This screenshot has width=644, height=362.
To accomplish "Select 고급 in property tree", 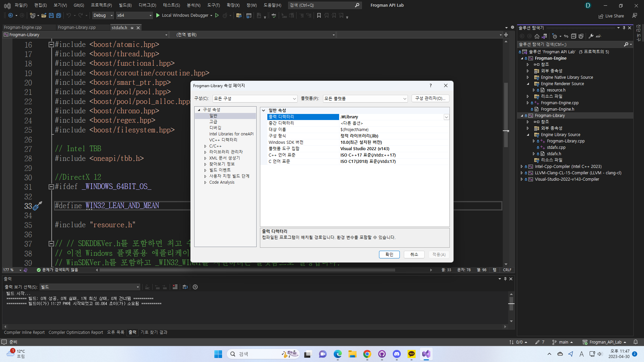I will pyautogui.click(x=213, y=122).
